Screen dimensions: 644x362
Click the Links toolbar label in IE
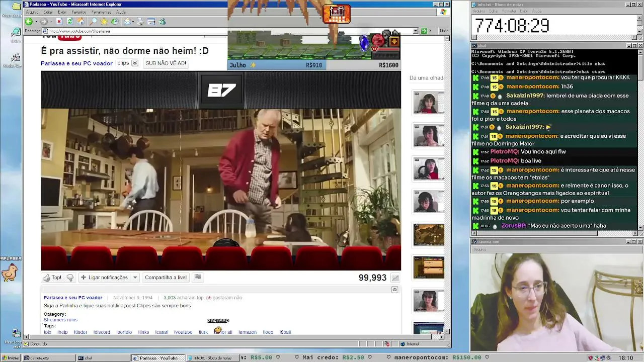point(444,31)
